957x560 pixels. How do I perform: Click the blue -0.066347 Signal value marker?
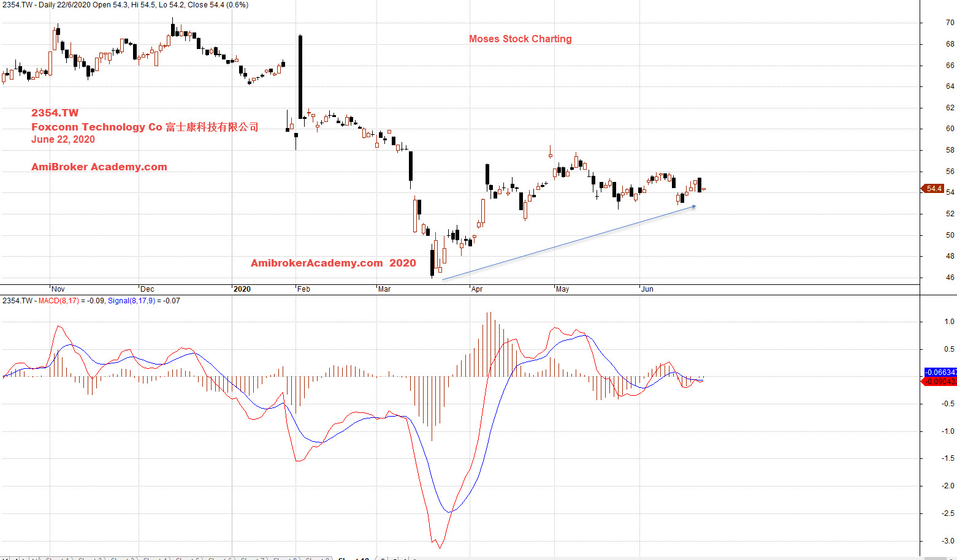940,372
